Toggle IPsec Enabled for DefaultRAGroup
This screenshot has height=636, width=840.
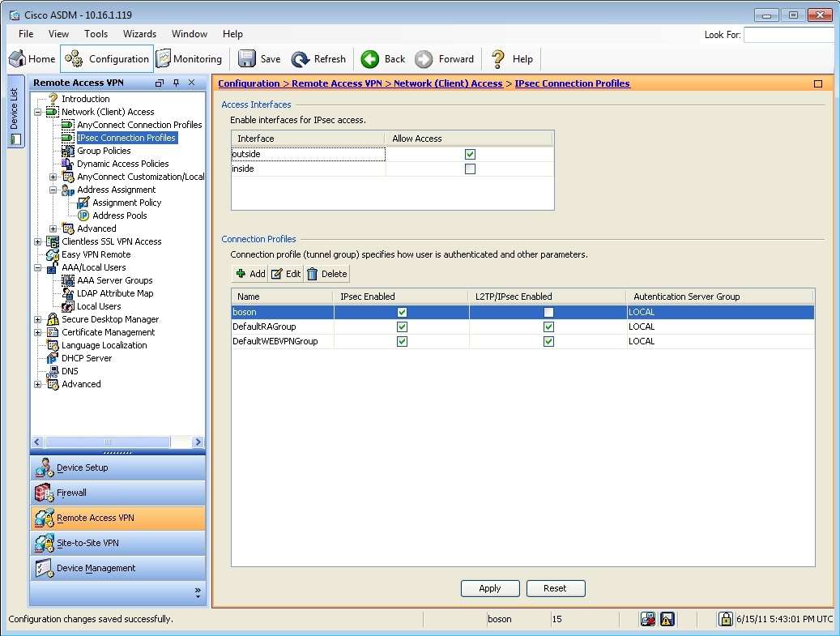point(403,327)
